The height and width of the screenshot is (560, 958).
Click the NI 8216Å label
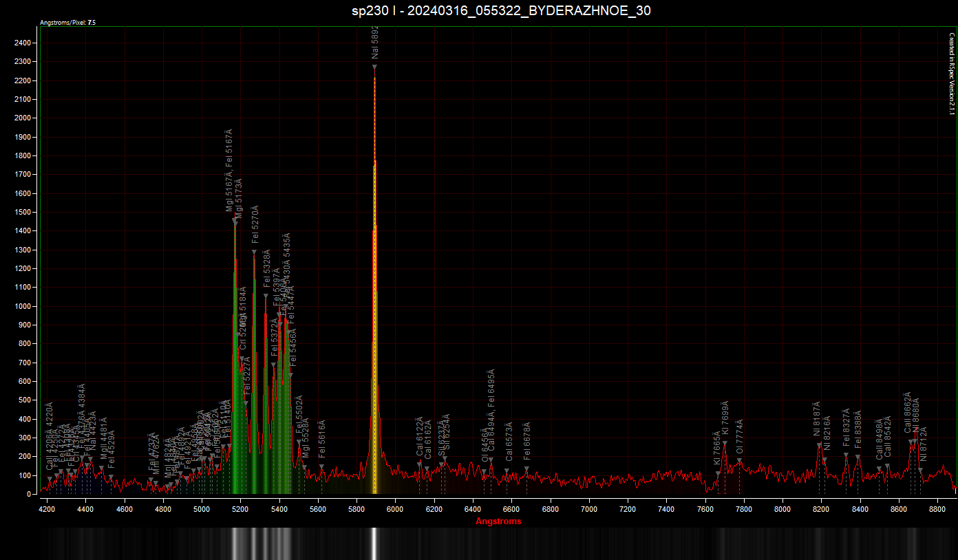827,433
